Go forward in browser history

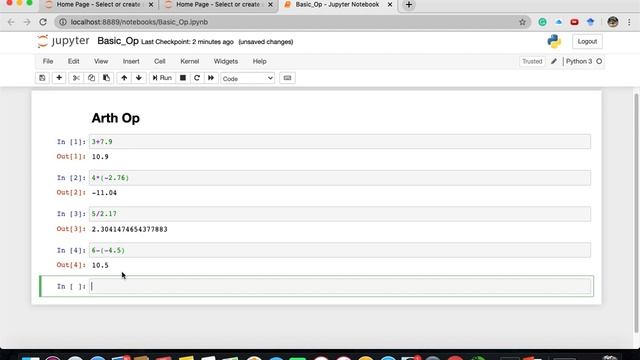pos(27,22)
